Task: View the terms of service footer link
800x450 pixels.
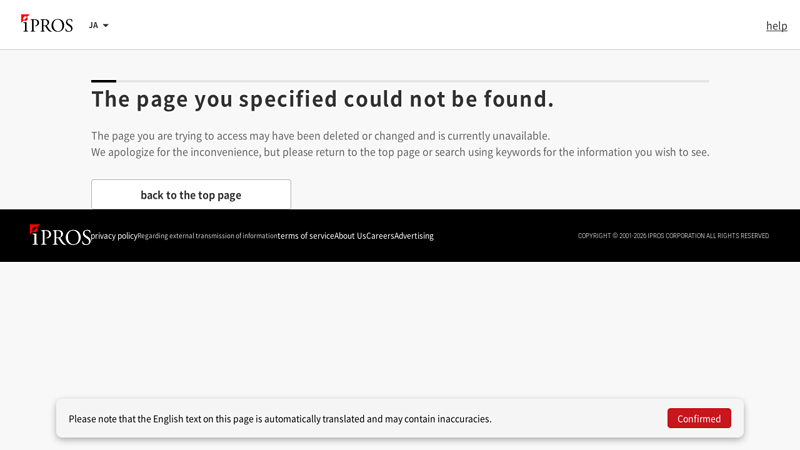Action: coord(306,236)
